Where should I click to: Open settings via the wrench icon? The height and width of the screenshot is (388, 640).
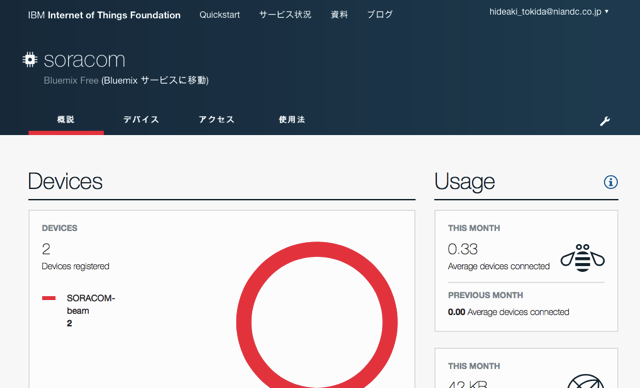[x=605, y=121]
